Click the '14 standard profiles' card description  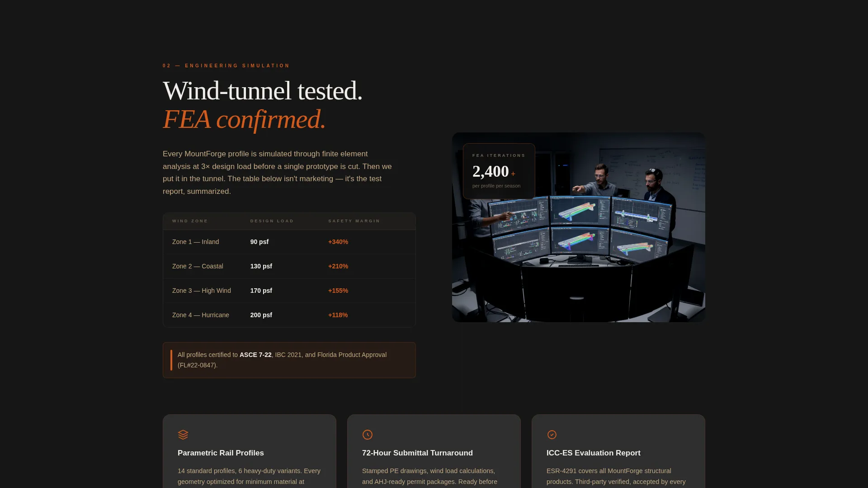coord(249,476)
